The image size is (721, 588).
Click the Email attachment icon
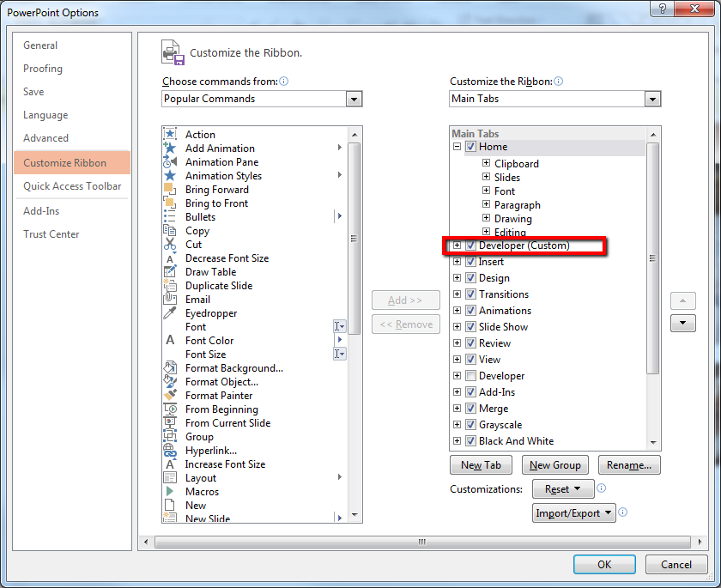(170, 300)
